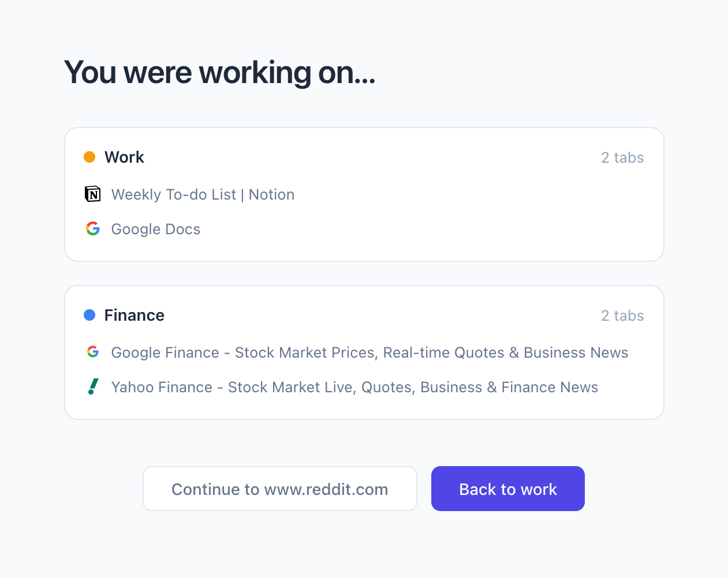
Task: Click the orange dot next to Work
Action: [x=89, y=156]
